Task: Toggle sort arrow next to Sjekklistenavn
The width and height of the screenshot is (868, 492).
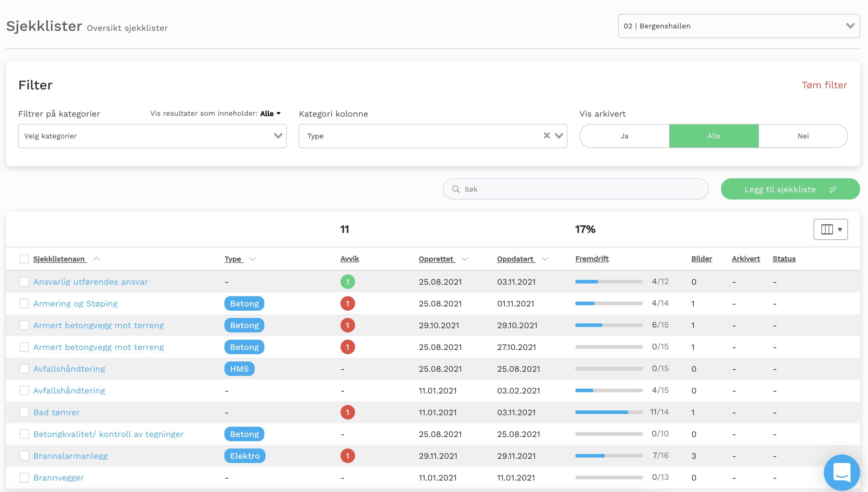Action: (96, 259)
